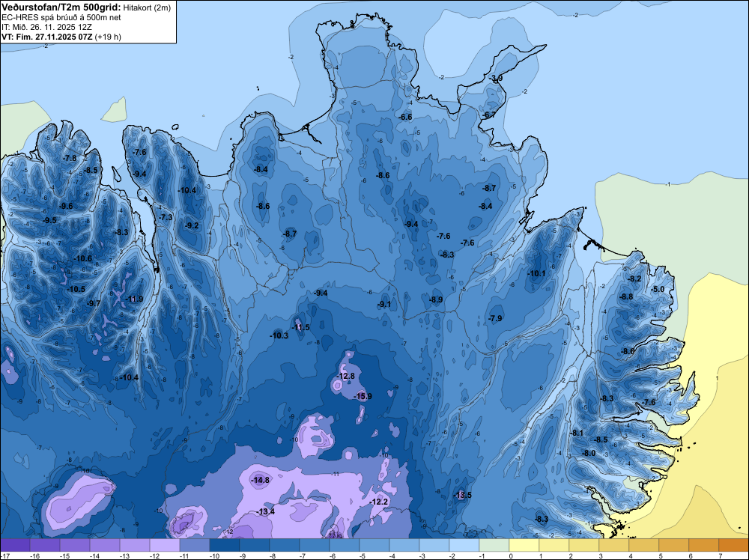Screen dimensions: 749x560
Task: Select the -10.5 temperature label
Action: tap(76, 289)
